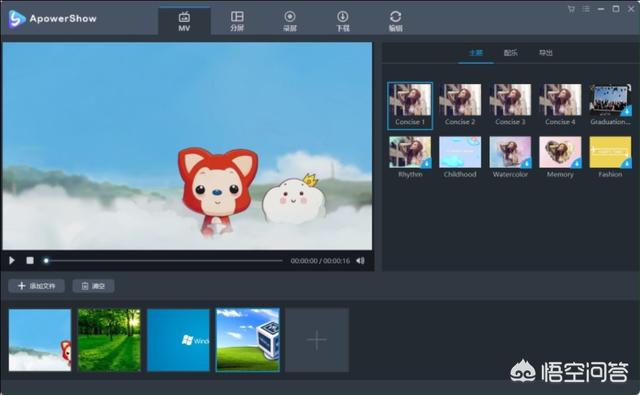
Task: Click the 清空 clear button
Action: pyautogui.click(x=93, y=286)
